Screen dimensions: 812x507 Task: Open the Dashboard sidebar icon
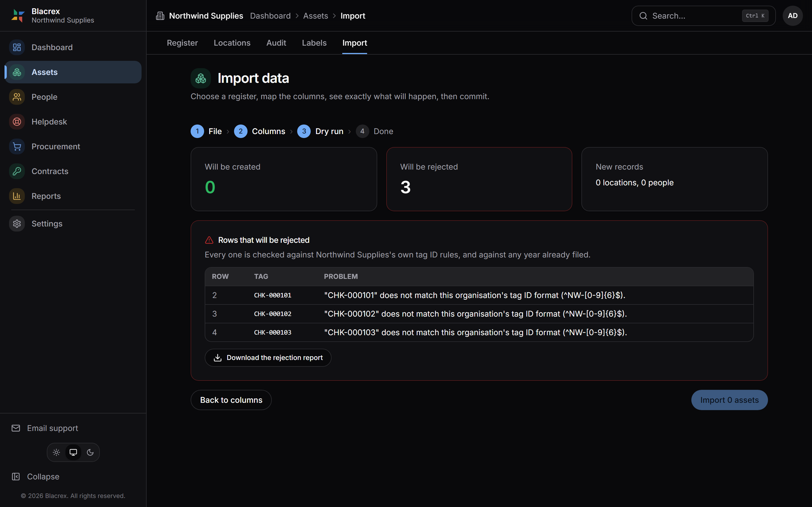pyautogui.click(x=17, y=47)
